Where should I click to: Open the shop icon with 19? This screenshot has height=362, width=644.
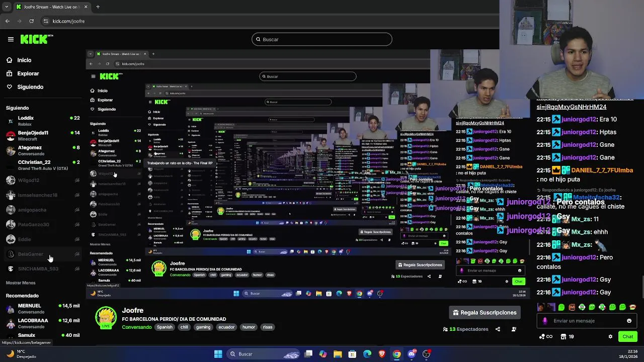click(567, 337)
